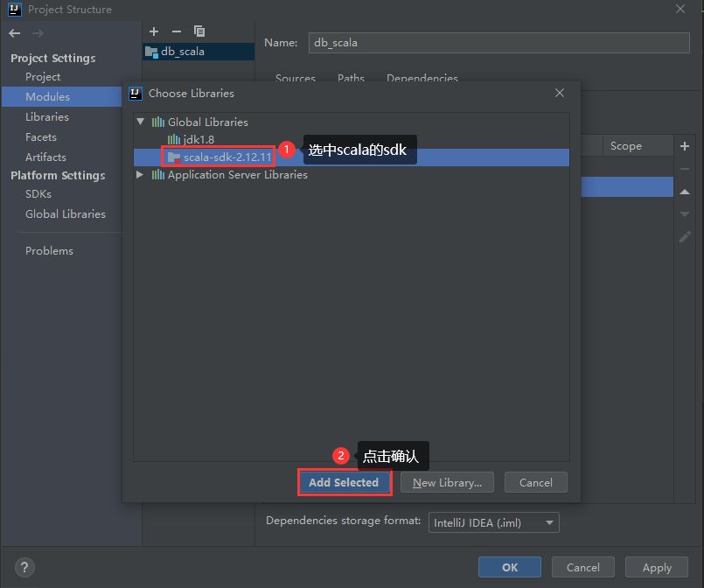The image size is (704, 588).
Task: Click the Apply button
Action: pos(657,567)
